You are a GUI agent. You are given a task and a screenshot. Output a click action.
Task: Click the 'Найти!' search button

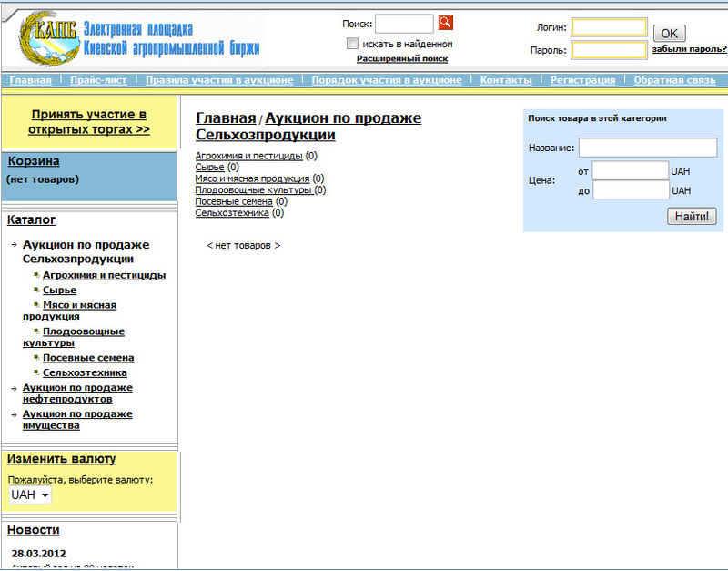pyautogui.click(x=692, y=216)
